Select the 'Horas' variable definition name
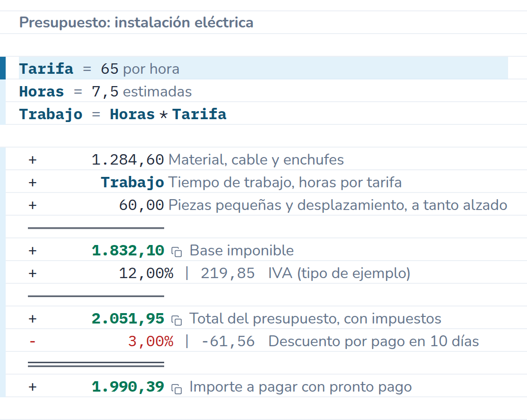527x420 pixels. (x=41, y=91)
